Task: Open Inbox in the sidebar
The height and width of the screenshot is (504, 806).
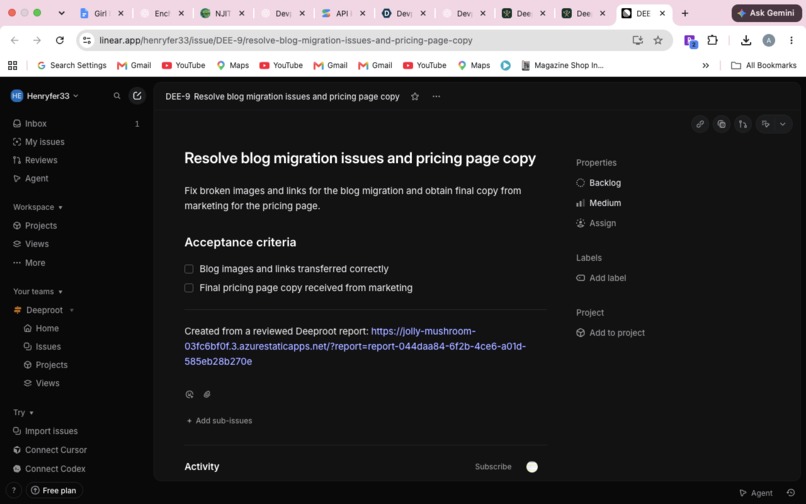Action: (76, 124)
